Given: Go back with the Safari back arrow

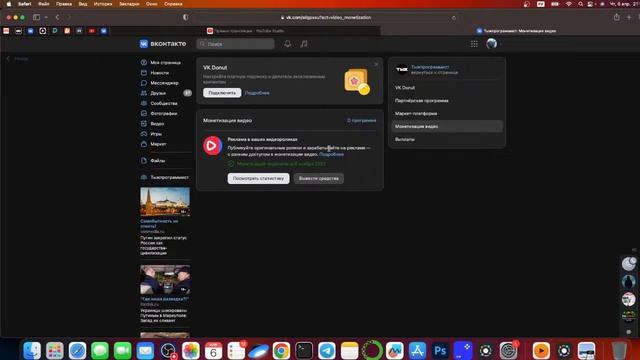Looking at the screenshot, I should (x=57, y=17).
